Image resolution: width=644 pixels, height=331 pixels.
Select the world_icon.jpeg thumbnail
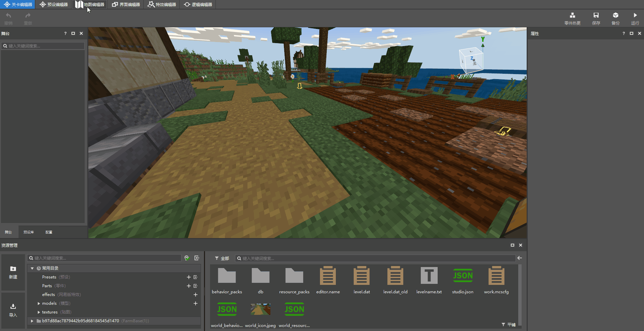pos(261,315)
